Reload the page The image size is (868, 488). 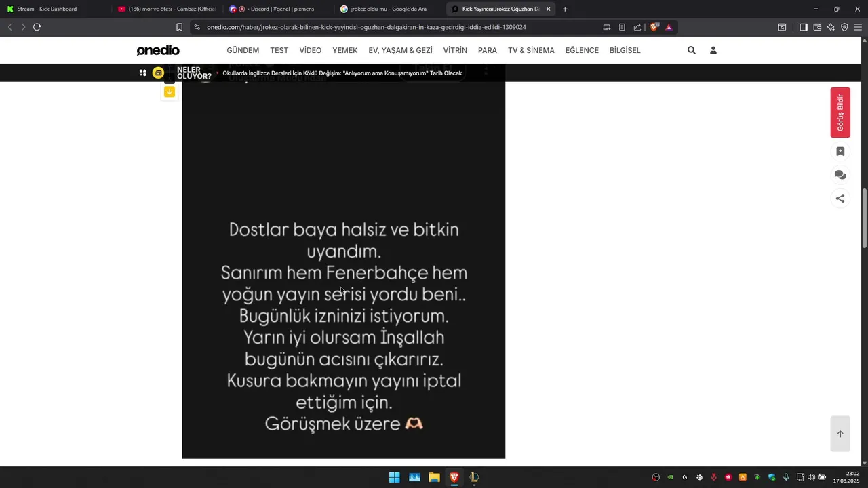[37, 27]
